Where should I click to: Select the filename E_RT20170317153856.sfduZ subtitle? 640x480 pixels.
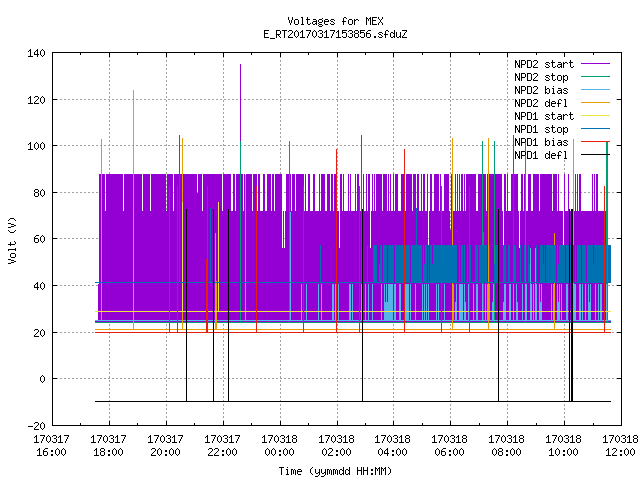click(335, 34)
